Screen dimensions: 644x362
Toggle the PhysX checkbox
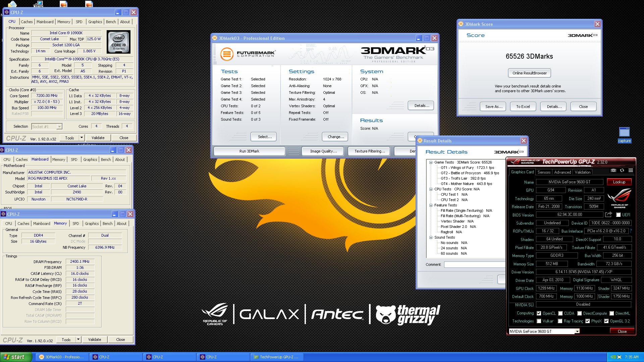pos(587,321)
